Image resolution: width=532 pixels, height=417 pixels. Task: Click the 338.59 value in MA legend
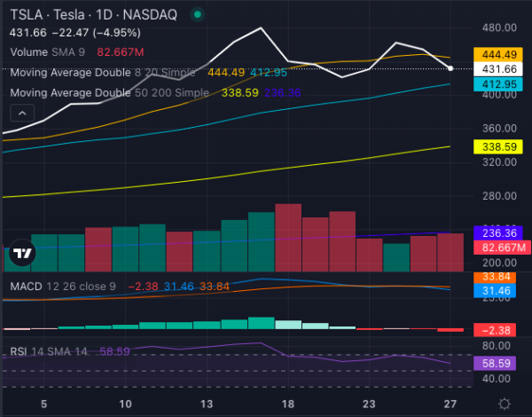240,92
